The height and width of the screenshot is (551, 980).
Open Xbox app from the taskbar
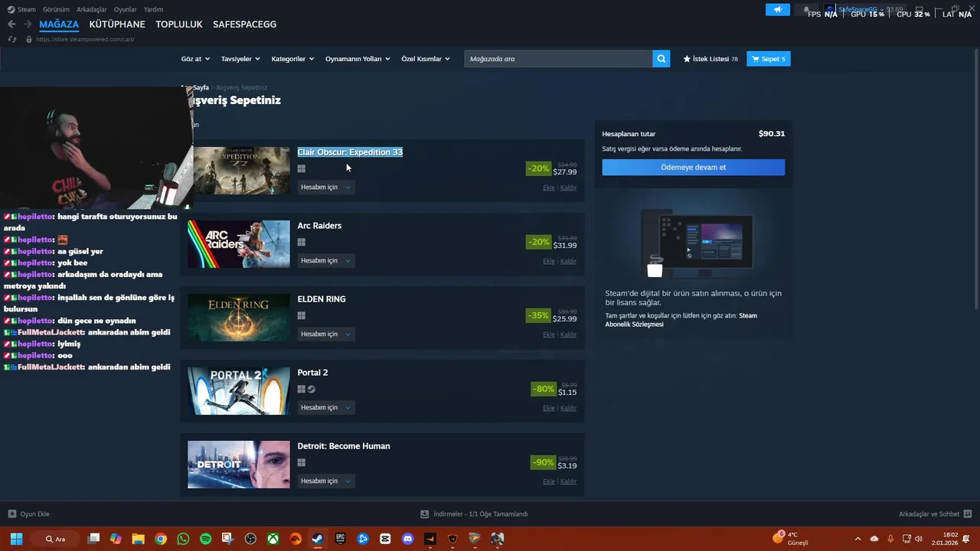[273, 539]
